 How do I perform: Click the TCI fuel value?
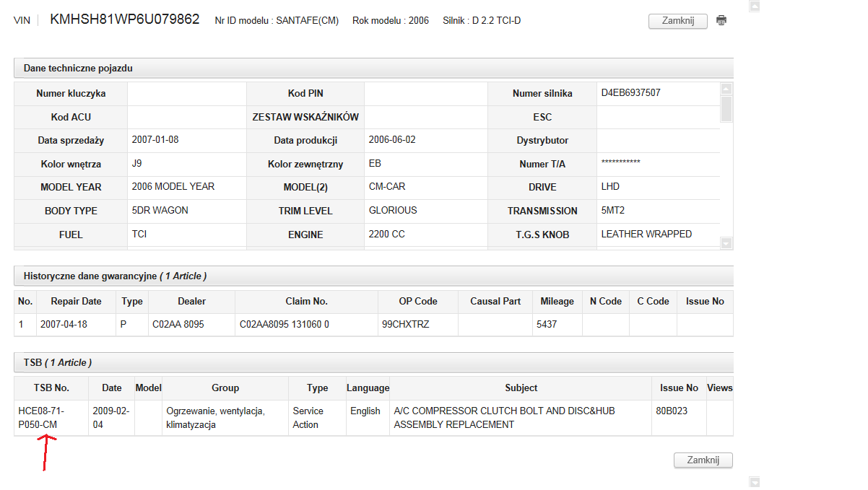pos(139,234)
